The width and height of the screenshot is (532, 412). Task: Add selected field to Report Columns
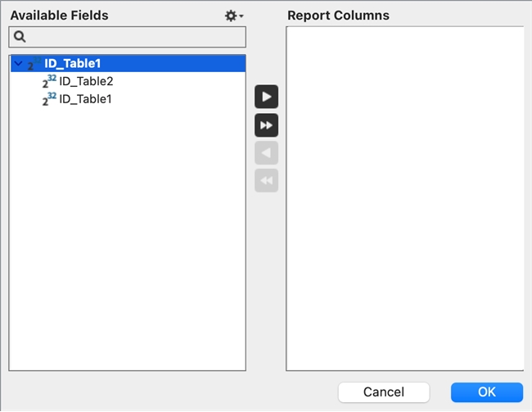click(267, 97)
